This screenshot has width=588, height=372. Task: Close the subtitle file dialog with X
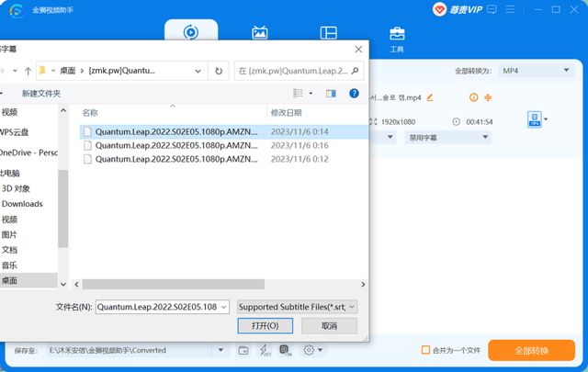[358, 49]
